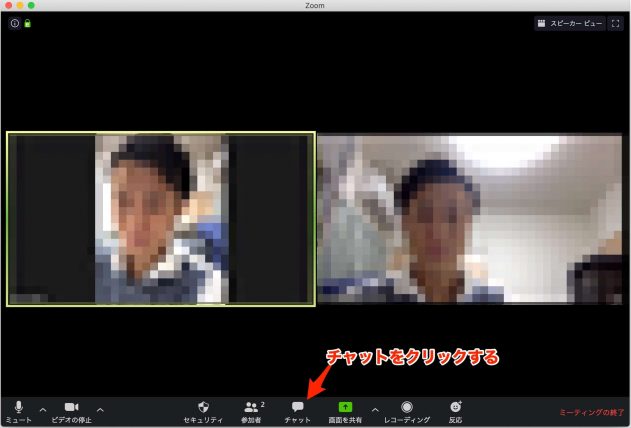Switch layout via the スピーカー ビュー button
The height and width of the screenshot is (428, 631).
pos(570,22)
